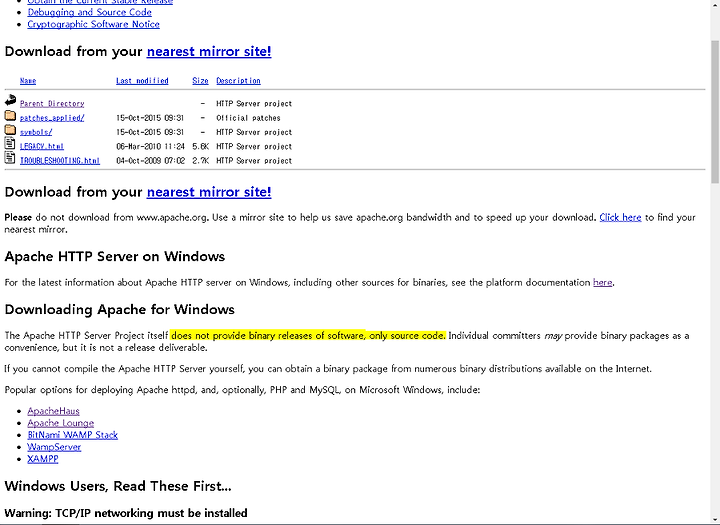The image size is (720, 525).
Task: Click nearest mirror site link above file table
Action: 209,51
